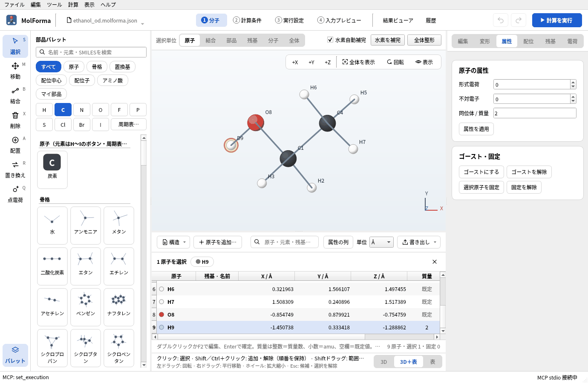The image size is (588, 383).
Task: Activate the 移動 (move) tool
Action: [15, 71]
